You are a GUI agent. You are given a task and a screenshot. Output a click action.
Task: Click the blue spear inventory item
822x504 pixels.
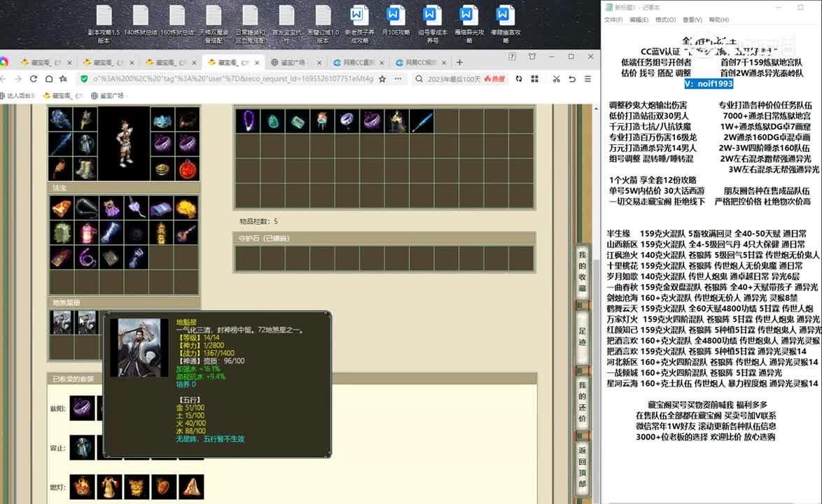coord(422,121)
